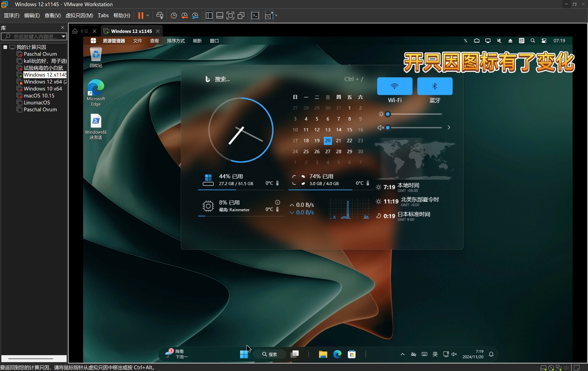This screenshot has height=371, width=588.
Task: Open the notifications bell icon
Action: coord(491,354)
